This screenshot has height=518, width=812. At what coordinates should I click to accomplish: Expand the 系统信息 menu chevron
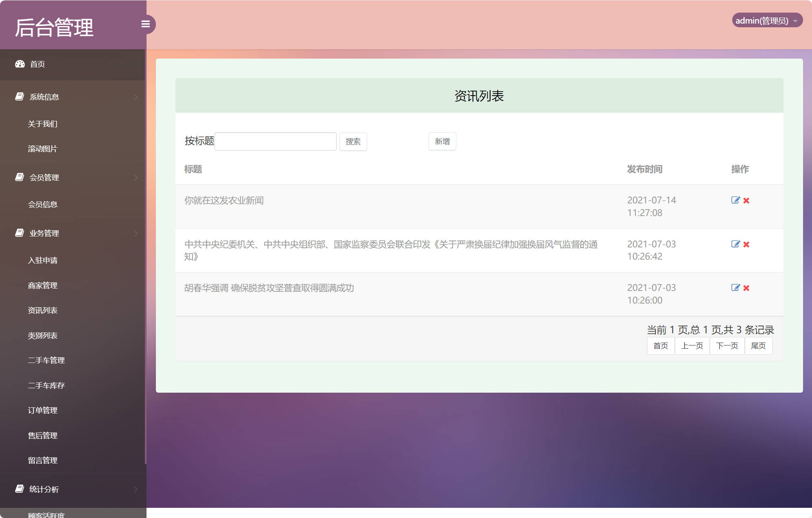tap(136, 96)
